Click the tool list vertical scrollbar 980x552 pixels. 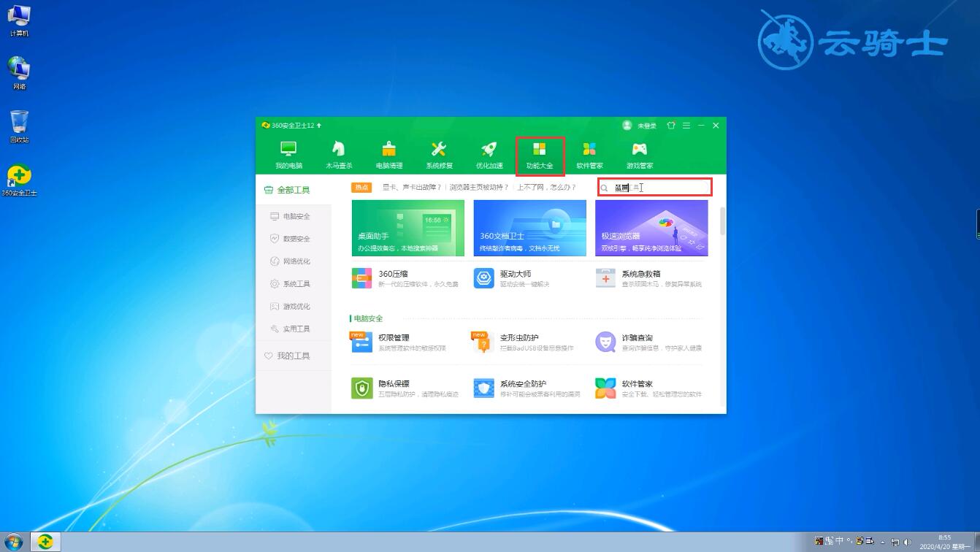(723, 221)
